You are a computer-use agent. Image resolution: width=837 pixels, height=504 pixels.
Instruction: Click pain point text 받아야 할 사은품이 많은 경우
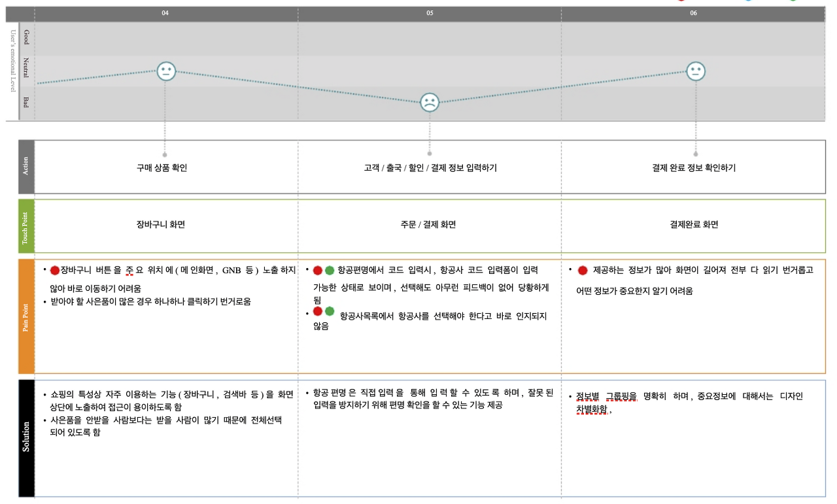click(x=150, y=302)
